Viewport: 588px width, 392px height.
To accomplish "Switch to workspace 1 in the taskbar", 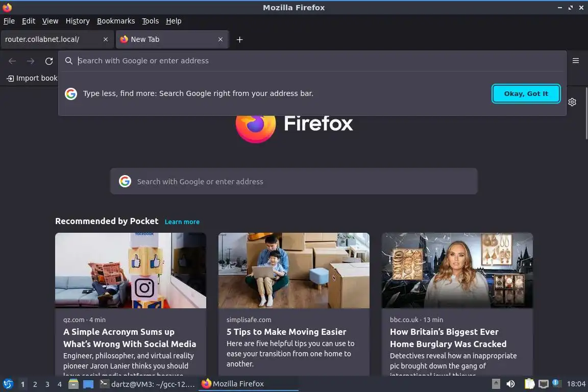I will click(22, 384).
